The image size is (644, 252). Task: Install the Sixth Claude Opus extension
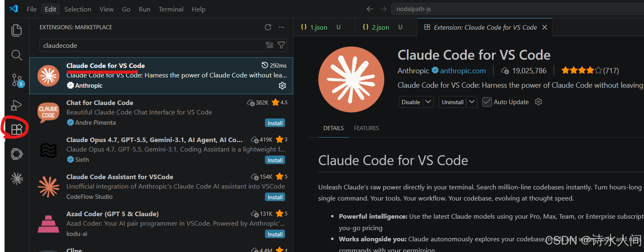tap(275, 160)
